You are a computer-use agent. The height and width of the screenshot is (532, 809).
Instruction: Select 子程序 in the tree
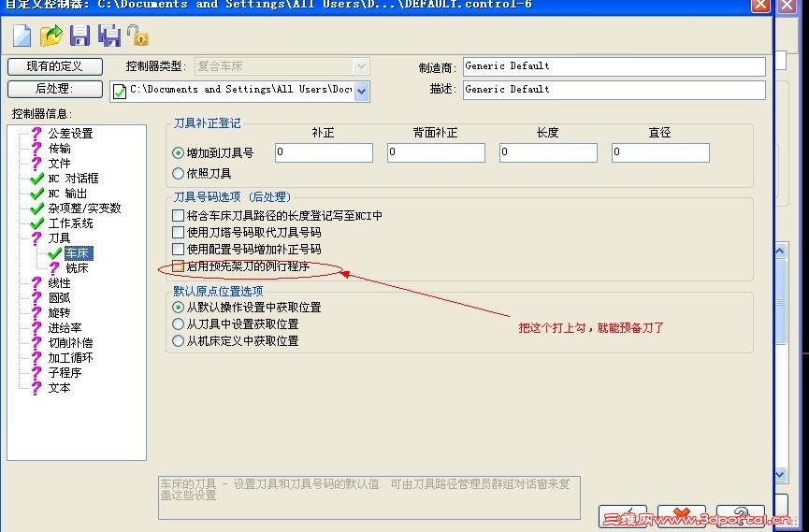point(65,373)
